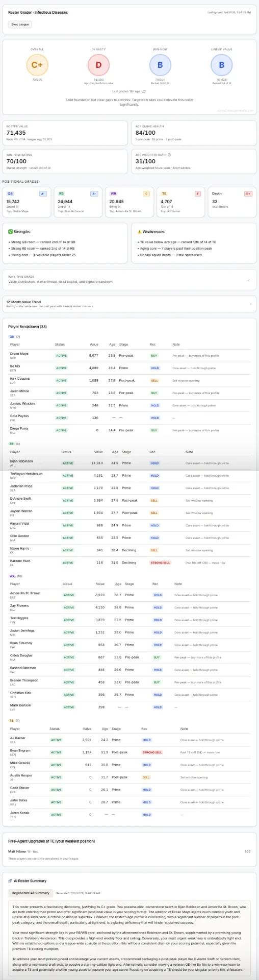Select free agent Matt Hibner

pos(17,851)
